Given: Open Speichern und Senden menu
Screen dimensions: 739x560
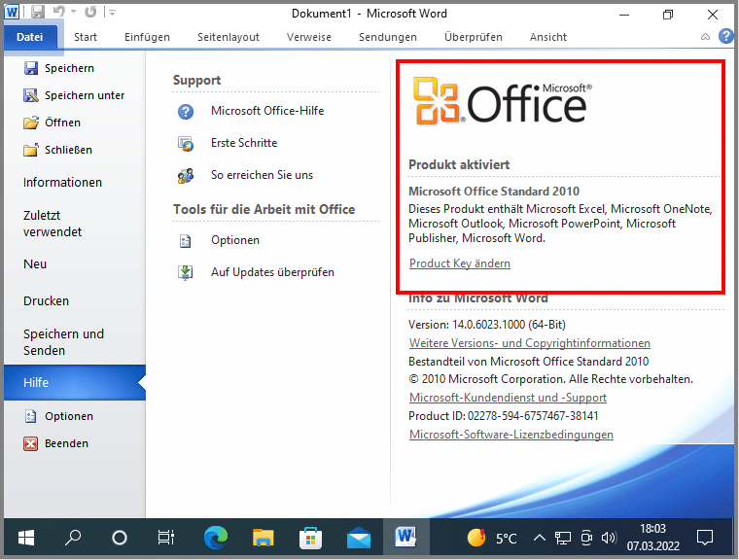Looking at the screenshot, I should point(63,342).
